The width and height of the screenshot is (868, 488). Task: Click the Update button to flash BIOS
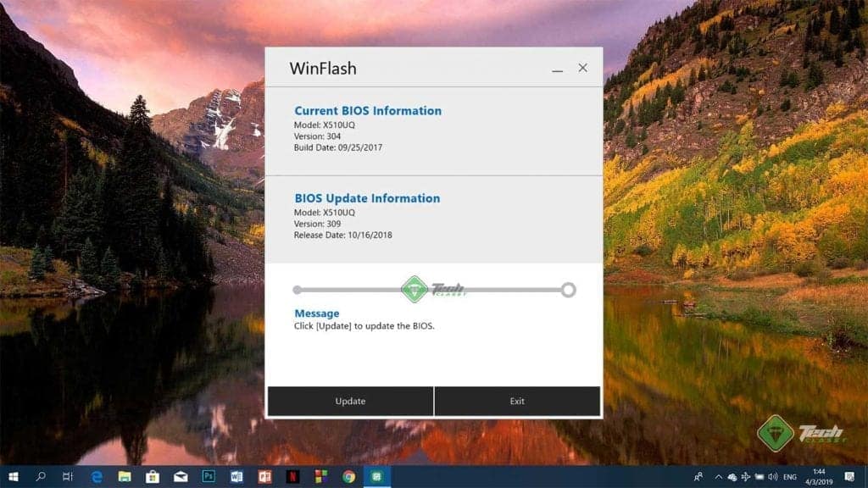[350, 401]
